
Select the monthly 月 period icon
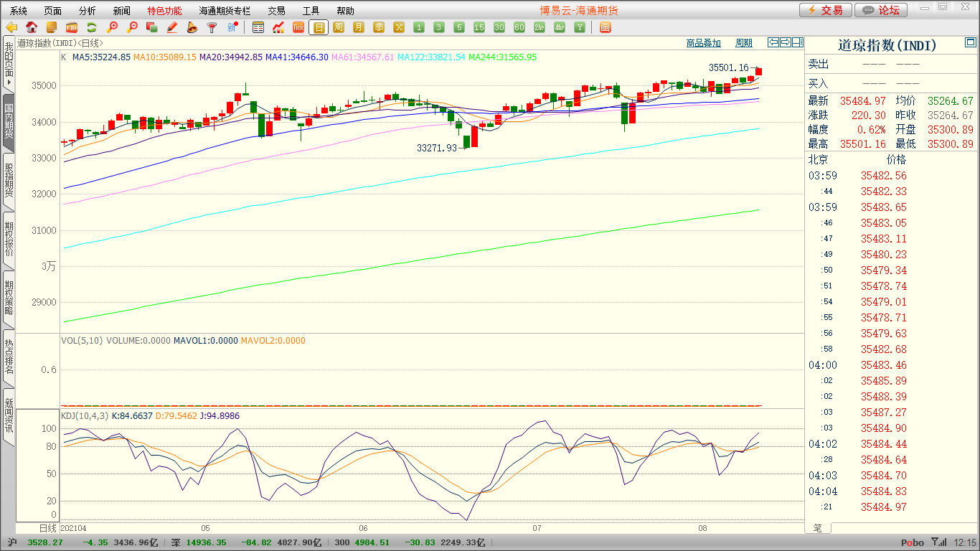pos(359,27)
